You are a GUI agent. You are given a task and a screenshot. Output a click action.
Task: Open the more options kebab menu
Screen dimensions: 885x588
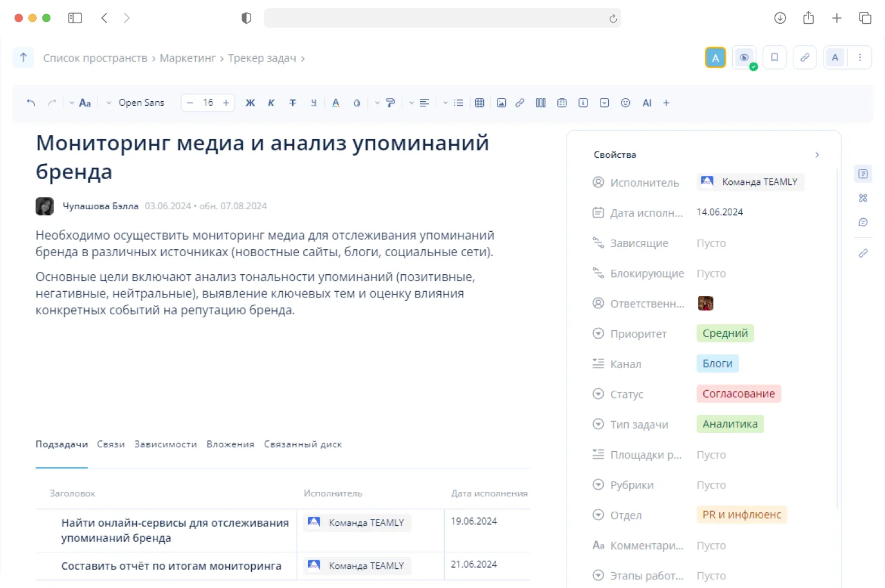pos(860,58)
